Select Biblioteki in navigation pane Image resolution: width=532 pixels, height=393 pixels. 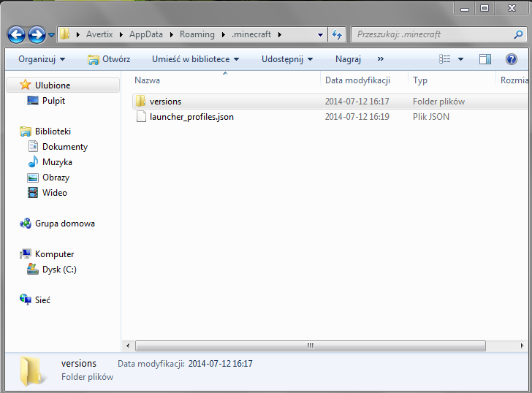[x=53, y=131]
